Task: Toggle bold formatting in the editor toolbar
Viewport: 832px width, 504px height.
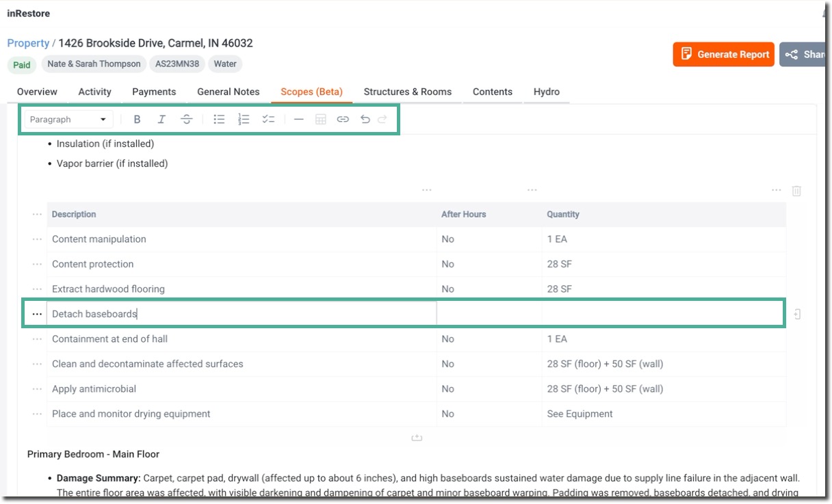Action: point(137,120)
